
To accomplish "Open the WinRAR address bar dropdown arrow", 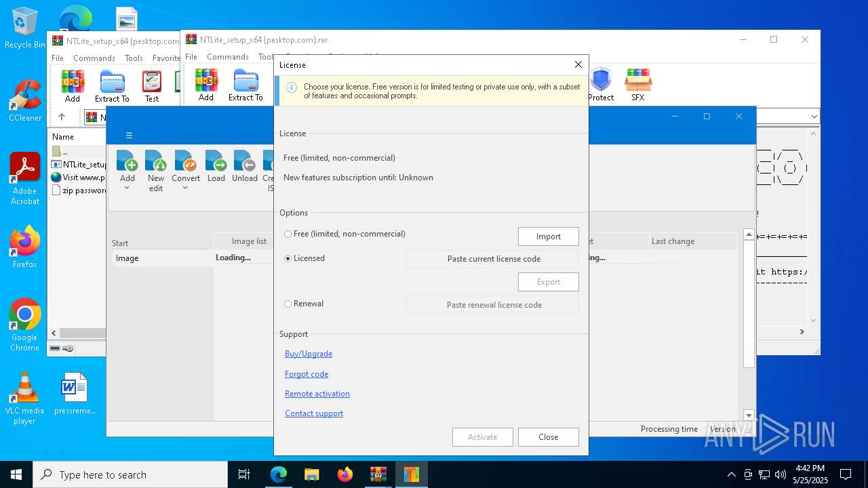I will [814, 117].
